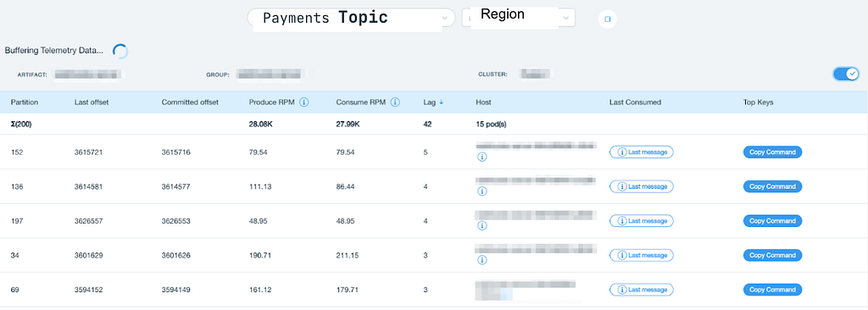Click Consume RPM value 211.15
Image resolution: width=868 pixels, height=310 pixels.
(347, 255)
